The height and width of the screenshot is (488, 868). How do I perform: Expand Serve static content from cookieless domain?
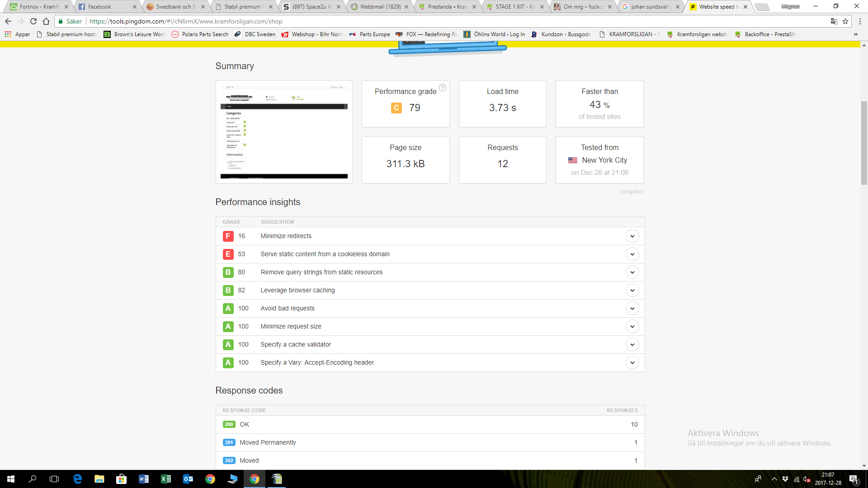click(x=632, y=254)
